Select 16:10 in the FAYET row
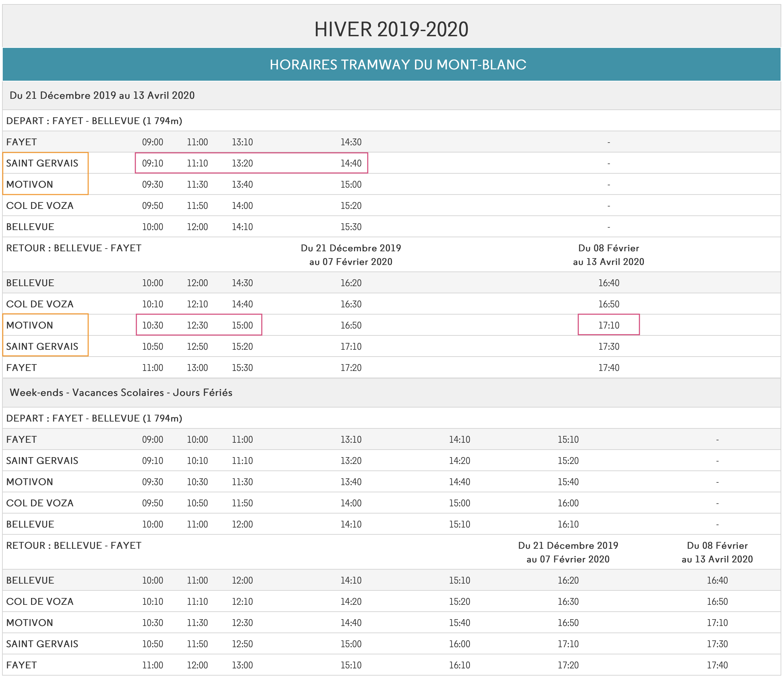The image size is (784, 679). (459, 665)
